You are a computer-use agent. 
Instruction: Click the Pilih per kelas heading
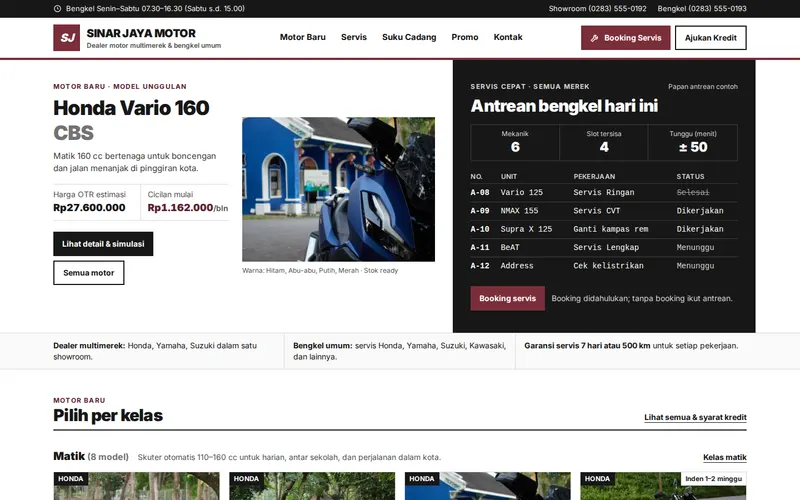(x=108, y=415)
